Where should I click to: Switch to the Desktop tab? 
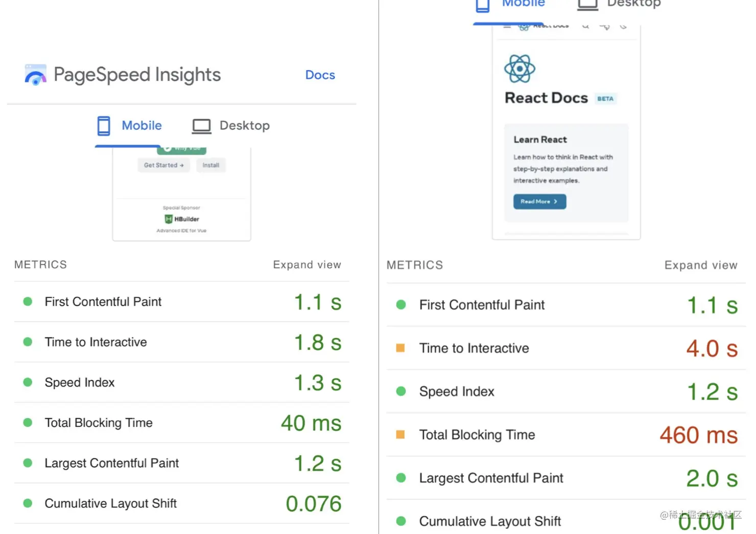coord(244,126)
